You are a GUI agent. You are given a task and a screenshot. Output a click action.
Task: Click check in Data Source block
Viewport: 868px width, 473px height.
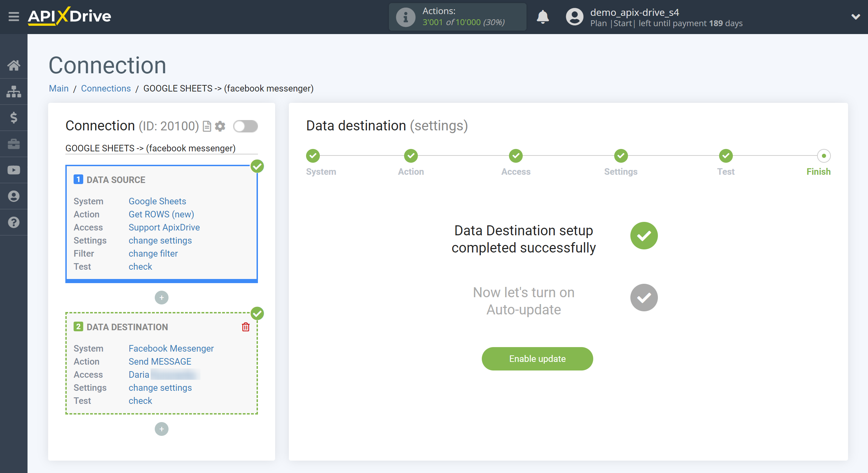click(x=140, y=267)
